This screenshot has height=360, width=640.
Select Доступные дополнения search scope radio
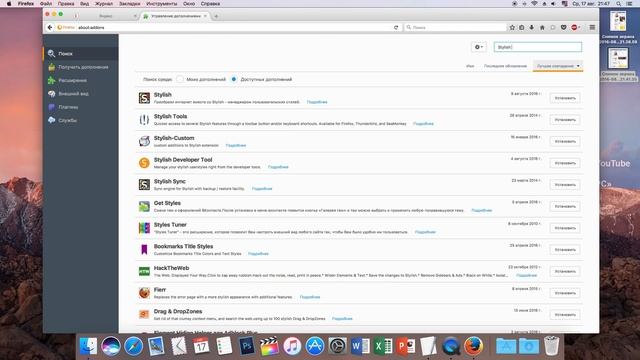pyautogui.click(x=234, y=79)
